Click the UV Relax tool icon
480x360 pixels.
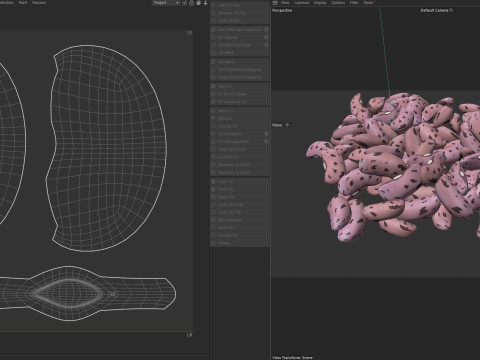[213, 62]
